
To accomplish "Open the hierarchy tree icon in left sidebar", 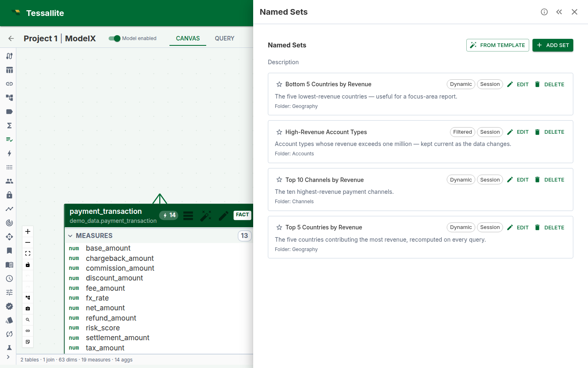I will click(9, 98).
